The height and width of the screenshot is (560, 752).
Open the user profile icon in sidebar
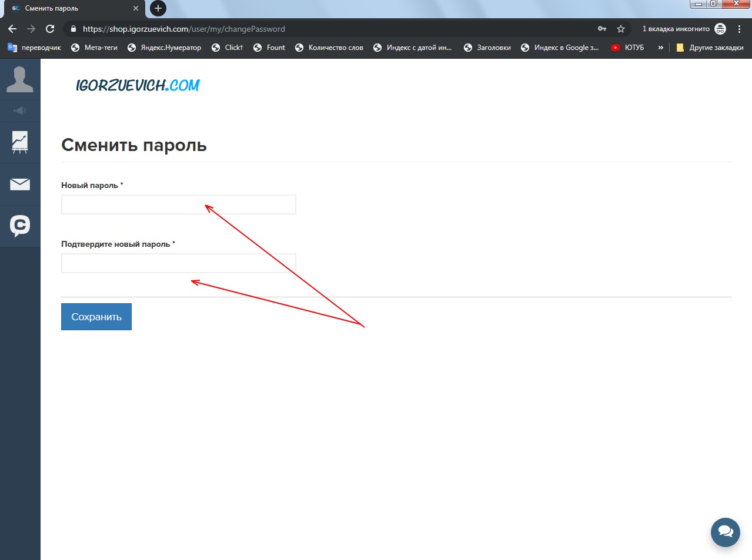[x=20, y=79]
